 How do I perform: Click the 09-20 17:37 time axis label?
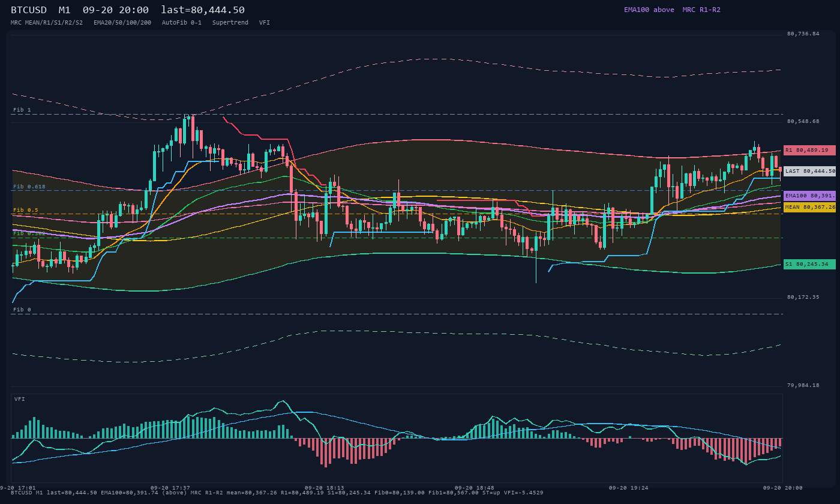coord(170,488)
